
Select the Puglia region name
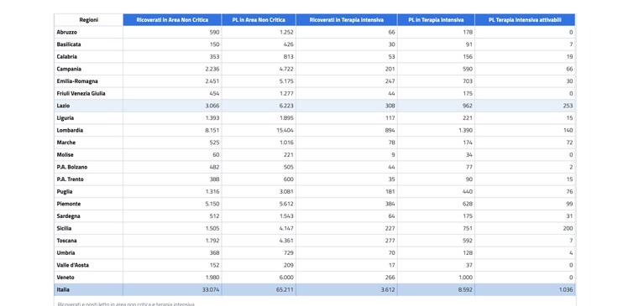[x=65, y=191]
